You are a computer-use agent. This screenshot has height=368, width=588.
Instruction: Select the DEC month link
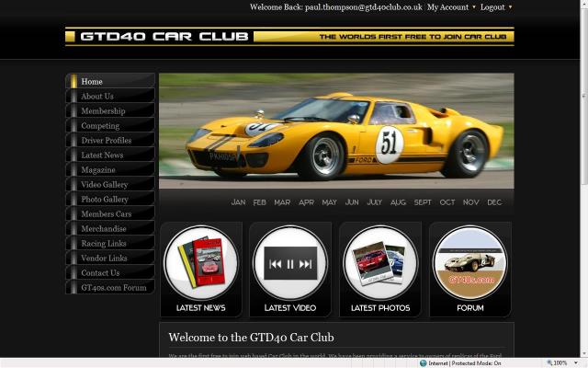click(x=494, y=202)
